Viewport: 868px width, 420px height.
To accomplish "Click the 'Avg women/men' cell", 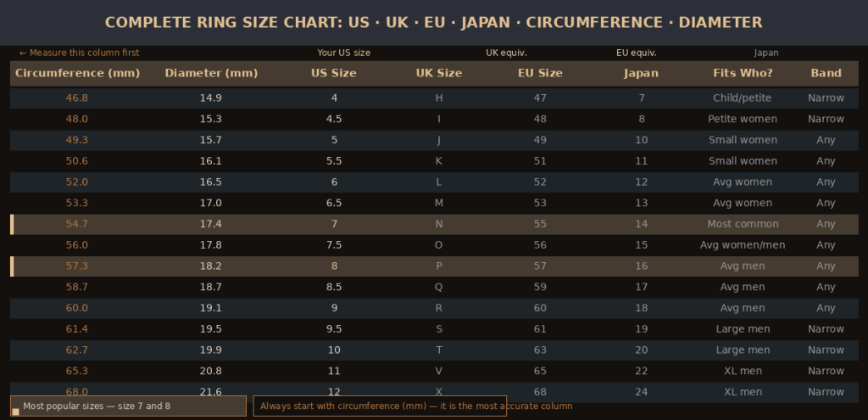I will pyautogui.click(x=743, y=245).
